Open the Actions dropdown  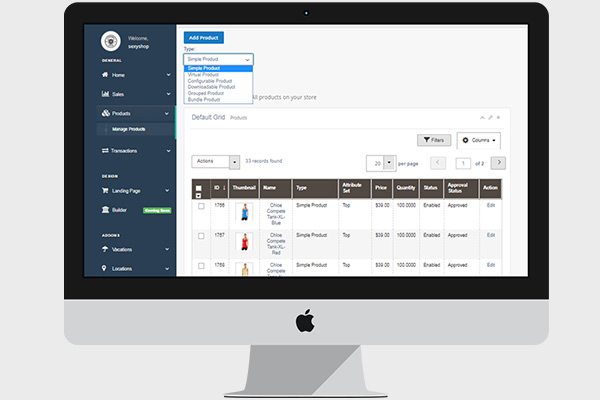coord(215,161)
